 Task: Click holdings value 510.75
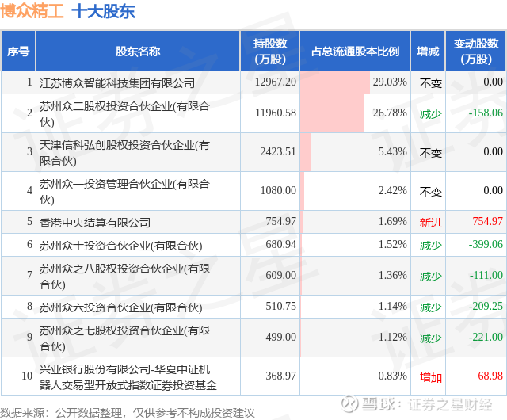coord(280,306)
